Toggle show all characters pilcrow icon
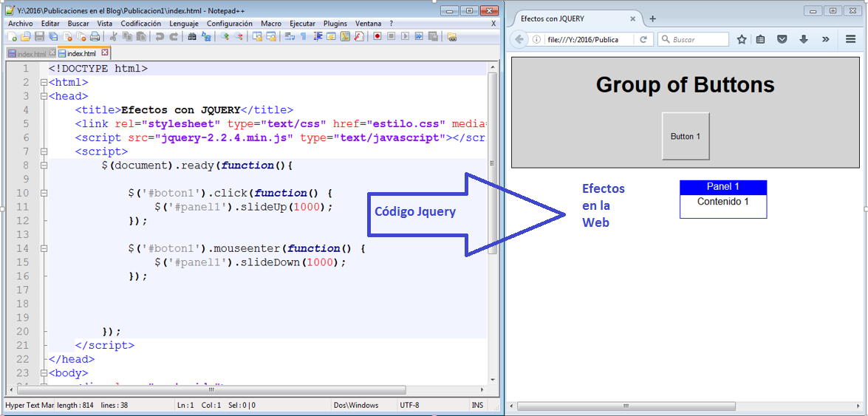 click(x=303, y=37)
